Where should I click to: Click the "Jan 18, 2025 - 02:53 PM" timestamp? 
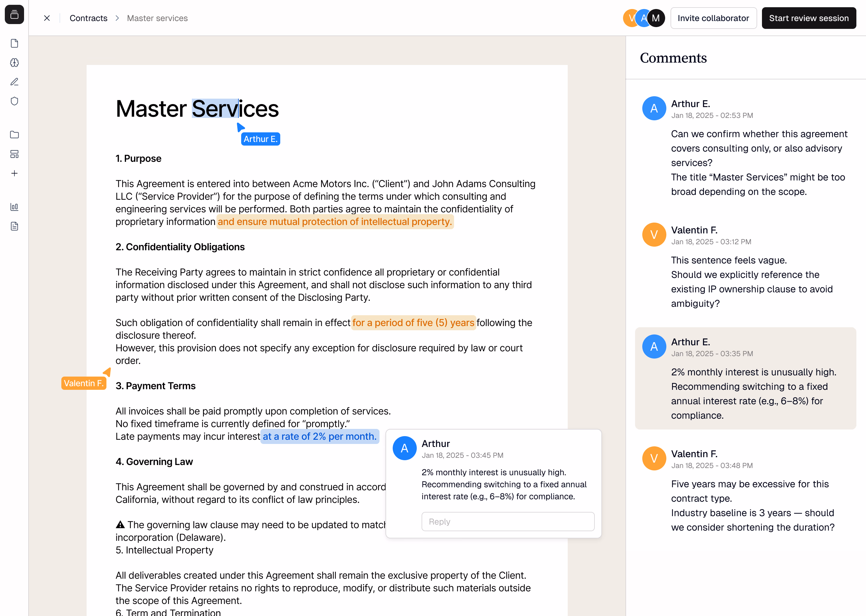[x=712, y=115]
